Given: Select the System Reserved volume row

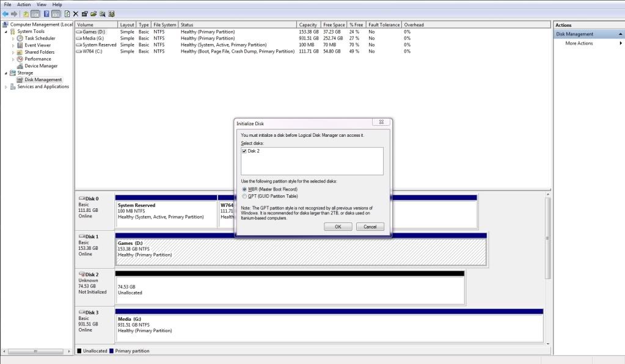Looking at the screenshot, I should 243,45.
